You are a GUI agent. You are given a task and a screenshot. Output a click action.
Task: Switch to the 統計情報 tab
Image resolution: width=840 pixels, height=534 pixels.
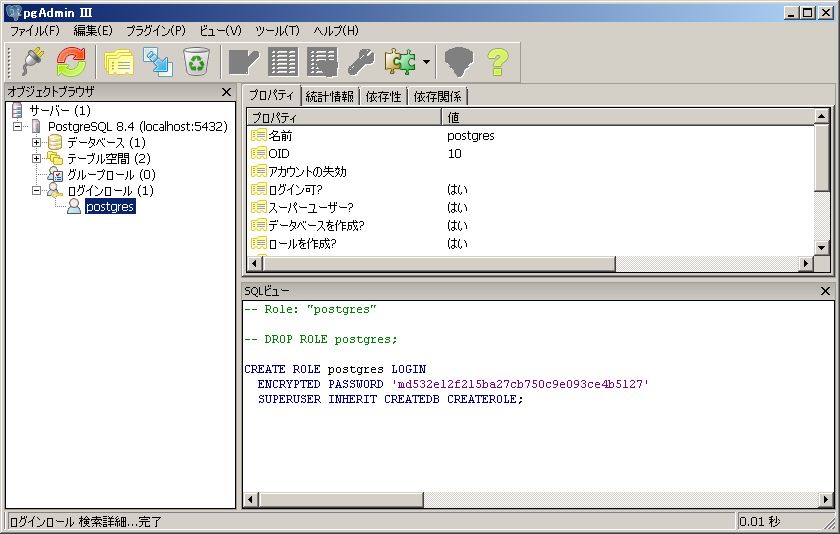[x=329, y=97]
